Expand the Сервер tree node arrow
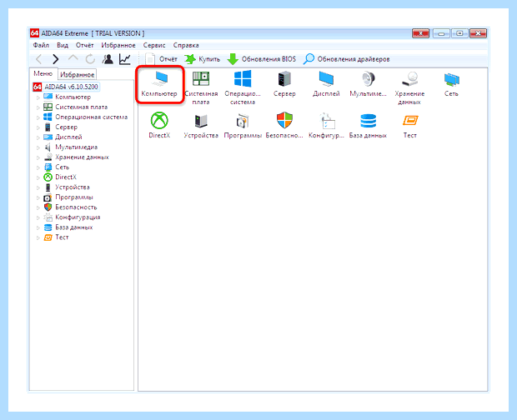Image resolution: width=517 pixels, height=420 pixels. [x=38, y=127]
